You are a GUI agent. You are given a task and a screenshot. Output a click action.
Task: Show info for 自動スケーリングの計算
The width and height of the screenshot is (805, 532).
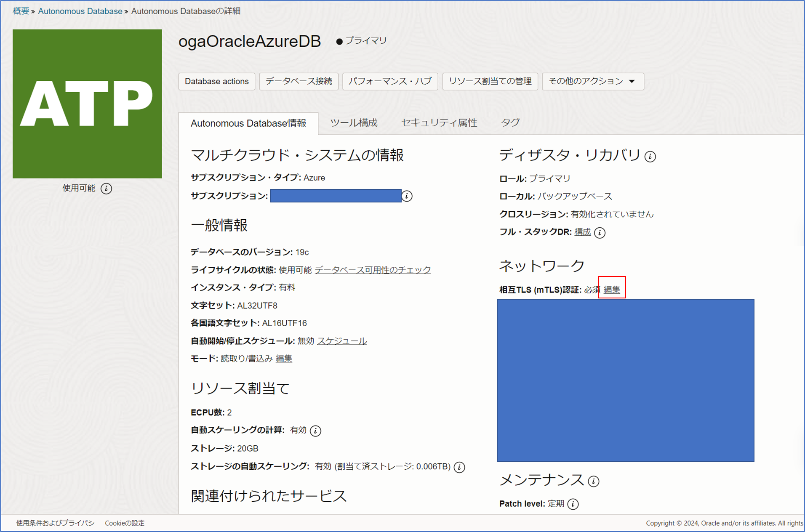pyautogui.click(x=315, y=431)
